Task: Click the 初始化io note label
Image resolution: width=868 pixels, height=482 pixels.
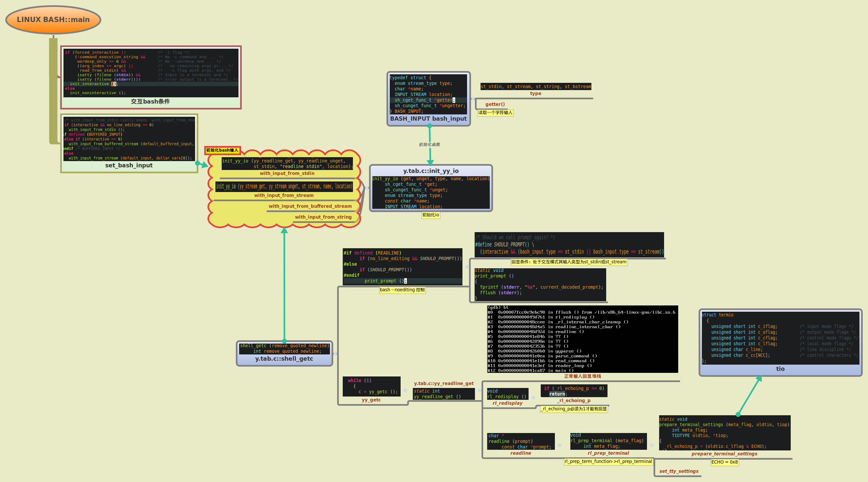Action: click(x=431, y=215)
